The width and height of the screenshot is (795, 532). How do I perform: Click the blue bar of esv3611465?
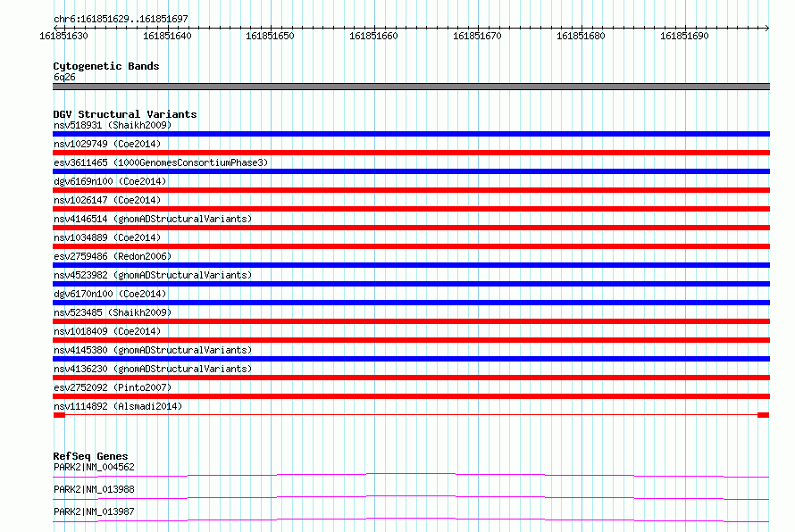click(411, 171)
